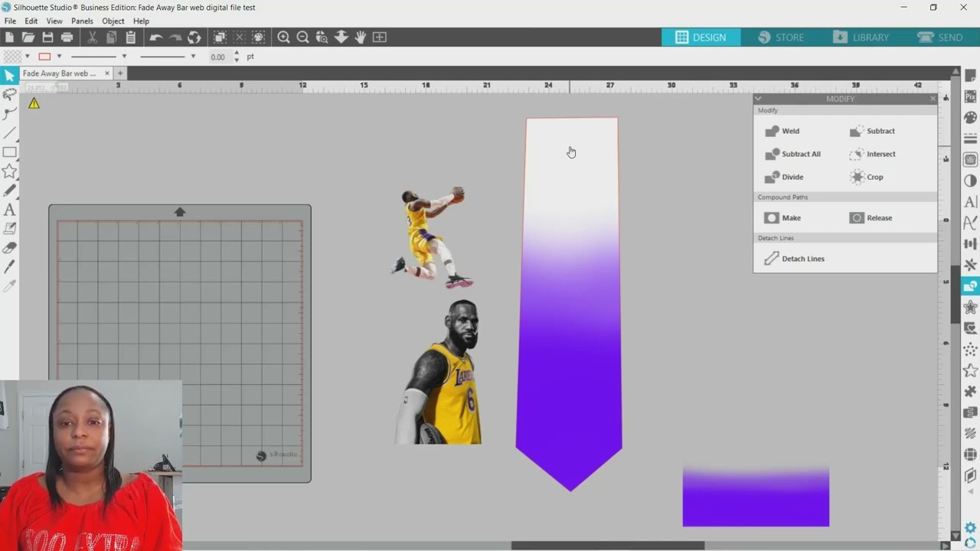Image resolution: width=980 pixels, height=551 pixels.
Task: Paste from clipboard icon
Action: 130,37
